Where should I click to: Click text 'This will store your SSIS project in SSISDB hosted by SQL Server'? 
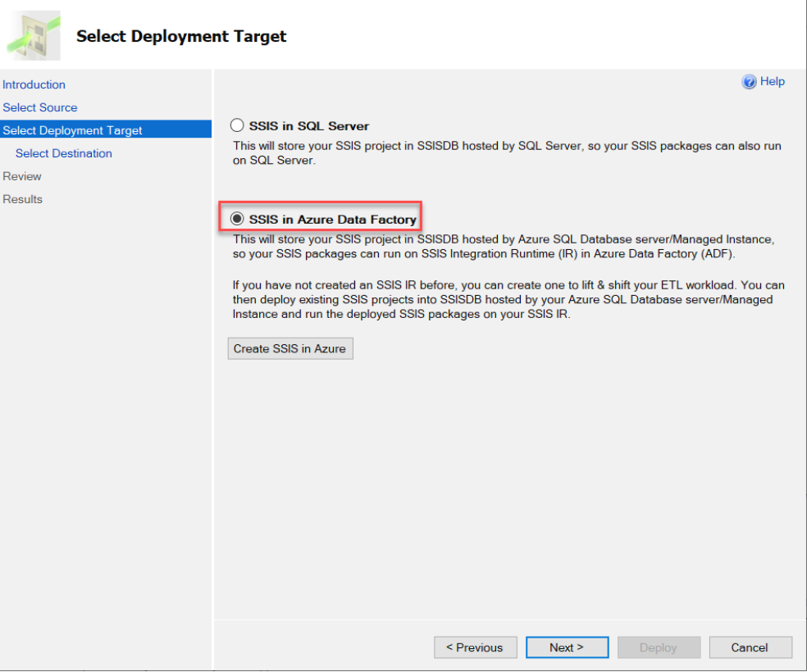[408, 146]
